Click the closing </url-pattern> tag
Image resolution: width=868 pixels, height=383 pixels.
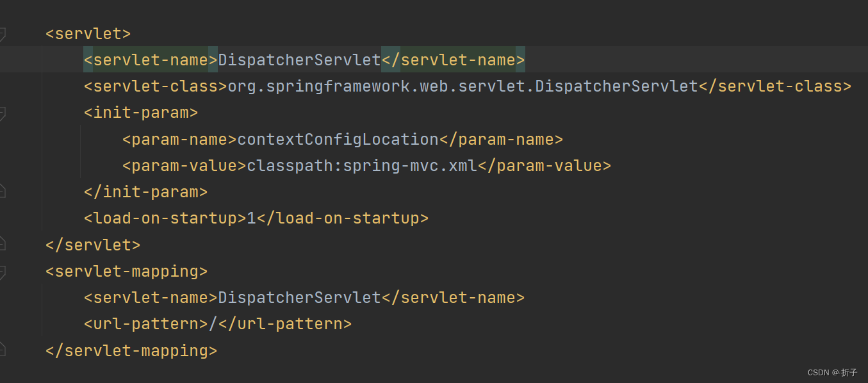click(x=284, y=323)
